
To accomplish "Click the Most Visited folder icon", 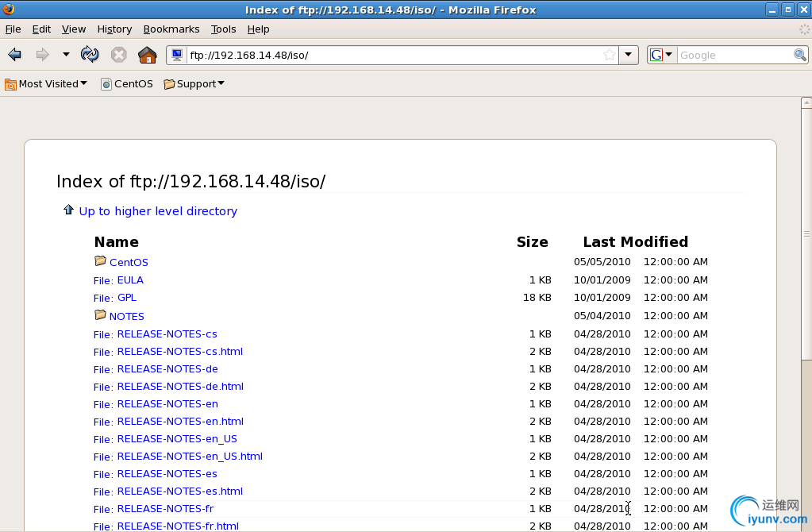I will click(x=10, y=84).
